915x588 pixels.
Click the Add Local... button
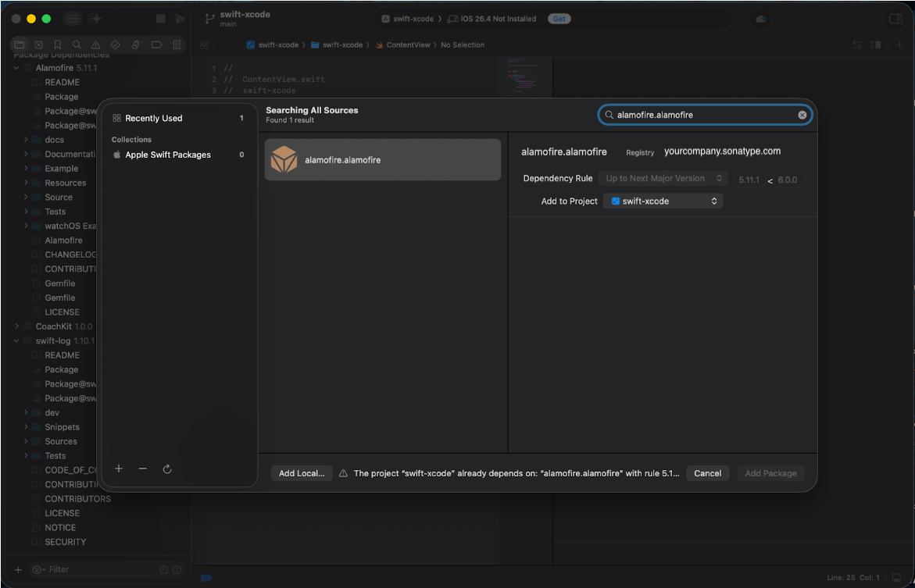pyautogui.click(x=302, y=473)
